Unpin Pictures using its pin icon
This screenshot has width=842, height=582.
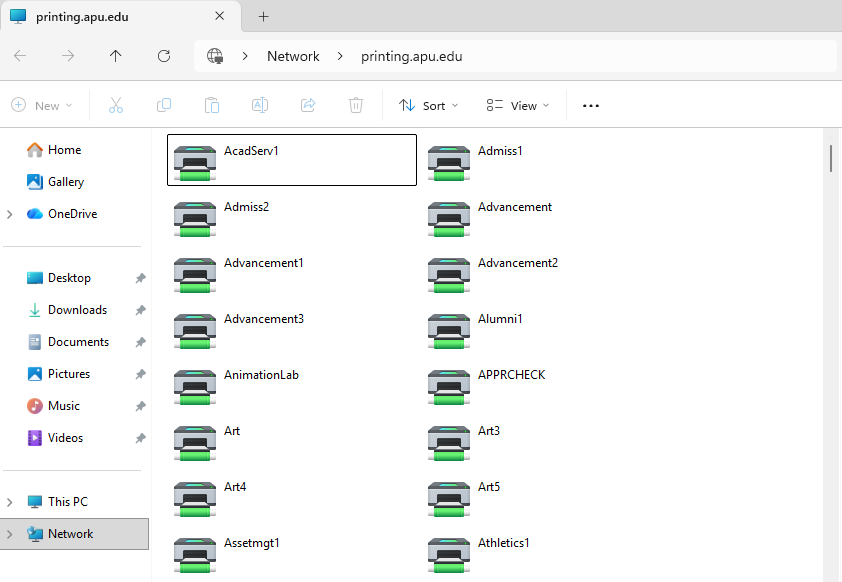(x=140, y=374)
